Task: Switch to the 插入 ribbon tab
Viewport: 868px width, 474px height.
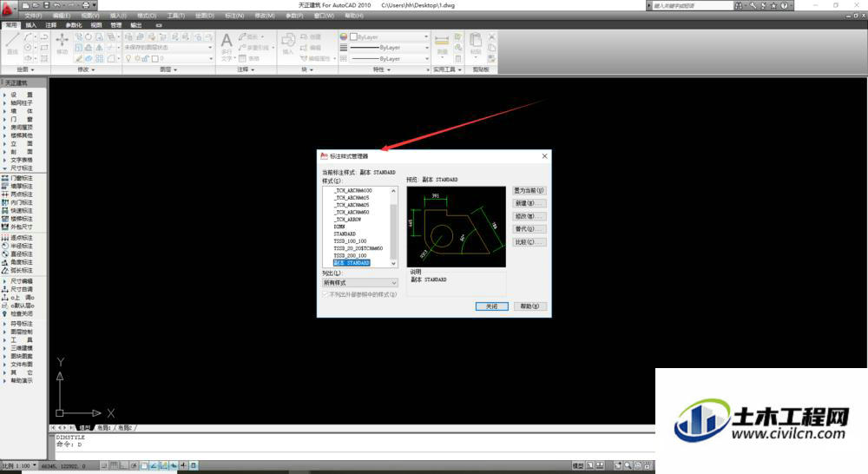Action: 31,25
